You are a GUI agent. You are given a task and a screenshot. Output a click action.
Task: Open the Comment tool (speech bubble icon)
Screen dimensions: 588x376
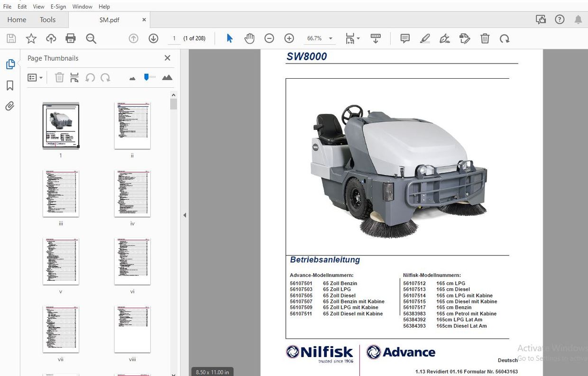point(404,38)
